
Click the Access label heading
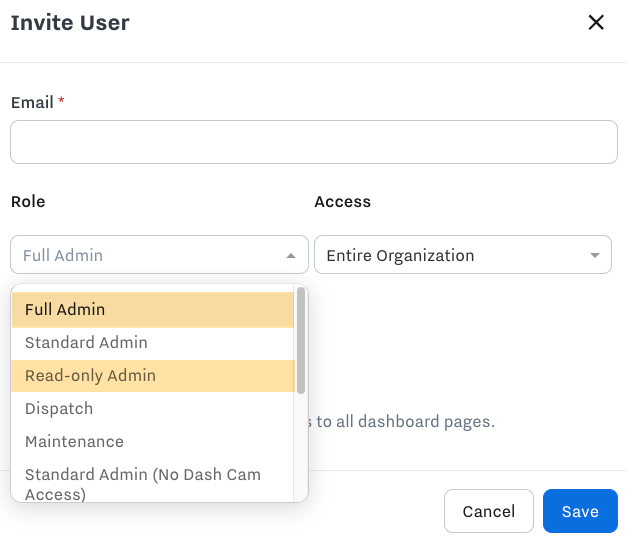342,202
